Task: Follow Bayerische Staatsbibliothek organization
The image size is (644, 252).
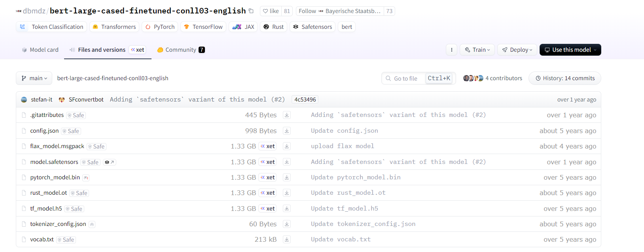Action: click(339, 11)
